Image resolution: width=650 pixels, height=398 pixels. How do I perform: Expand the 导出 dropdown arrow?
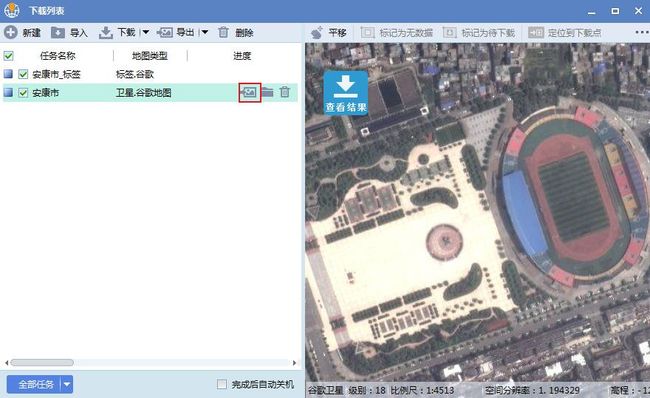point(205,32)
